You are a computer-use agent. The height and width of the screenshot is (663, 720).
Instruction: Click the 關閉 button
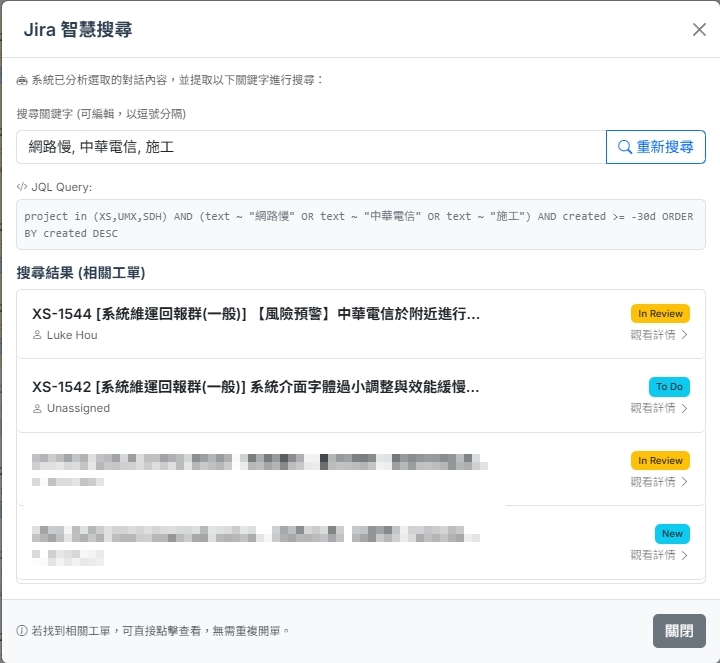[679, 631]
